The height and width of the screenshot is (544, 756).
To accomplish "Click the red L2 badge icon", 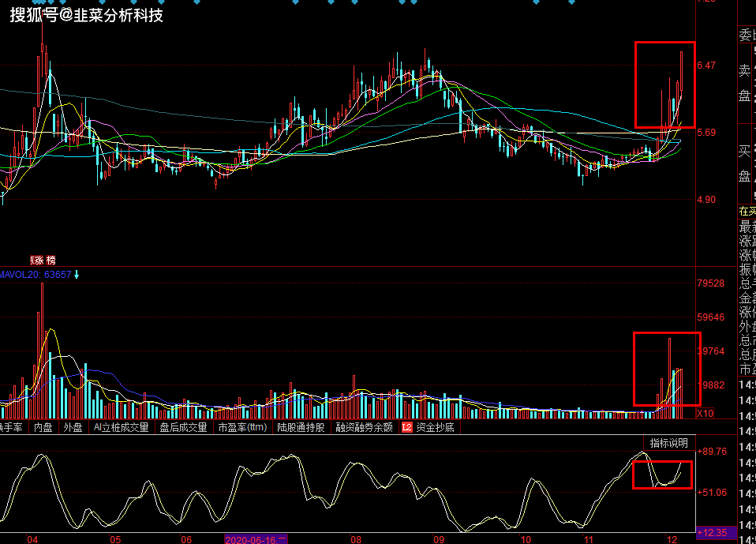I will [407, 427].
